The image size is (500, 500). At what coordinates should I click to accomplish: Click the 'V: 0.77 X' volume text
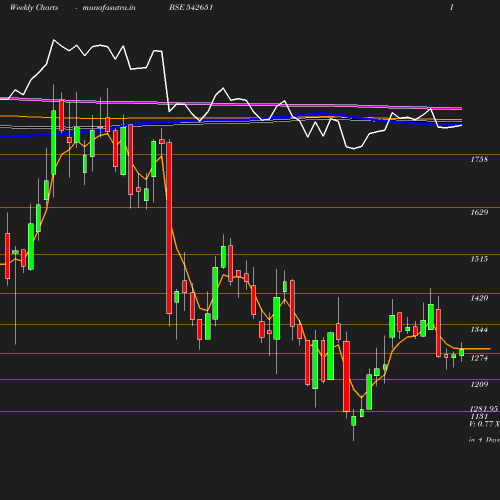click(x=484, y=424)
